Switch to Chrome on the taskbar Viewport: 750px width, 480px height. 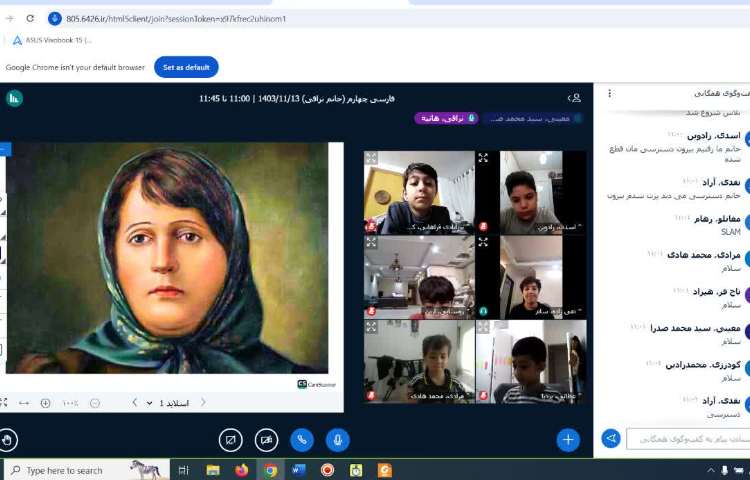tap(271, 470)
